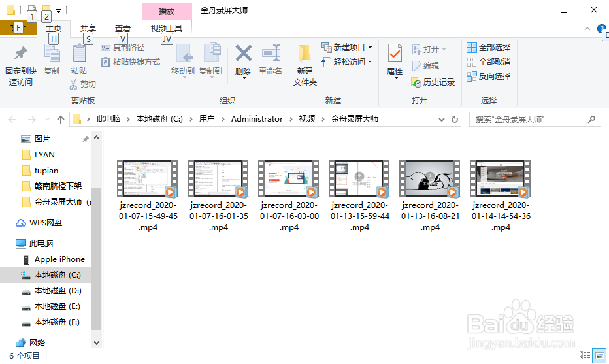Switch to the Home (主页) tab
This screenshot has width=609, height=364.
click(54, 28)
